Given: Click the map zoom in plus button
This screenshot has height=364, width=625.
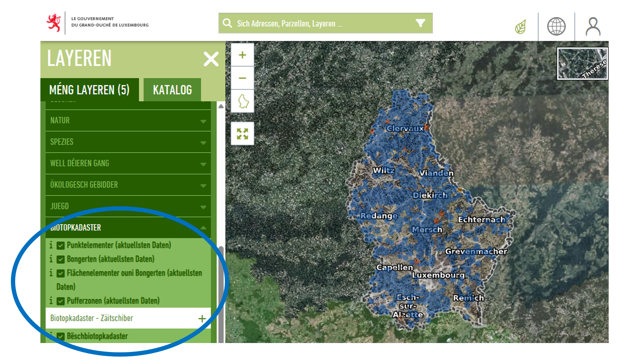Looking at the screenshot, I should (242, 55).
